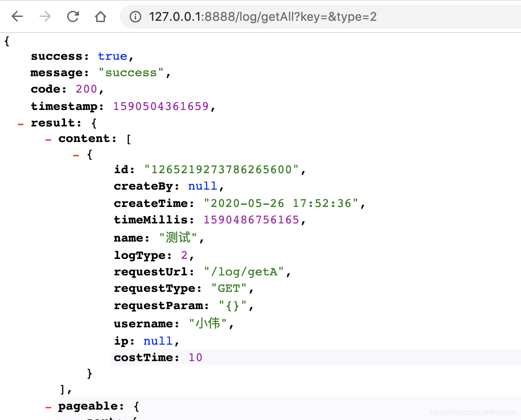Click the ip null value

tap(158, 341)
